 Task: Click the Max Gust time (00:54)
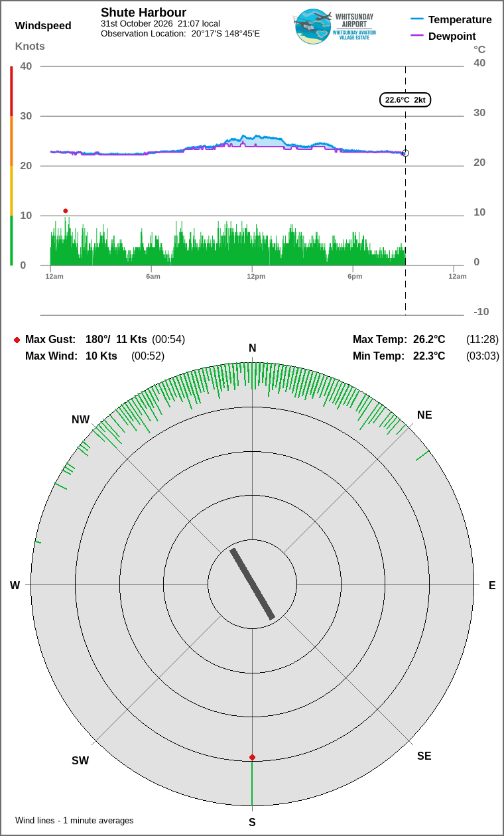point(168,340)
